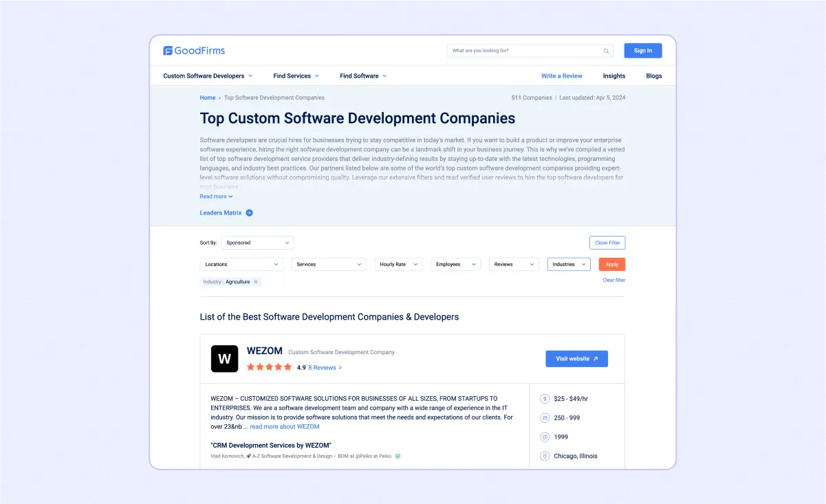Click the 'Chicago, Illinois' location text
The image size is (826, 504).
pyautogui.click(x=576, y=457)
